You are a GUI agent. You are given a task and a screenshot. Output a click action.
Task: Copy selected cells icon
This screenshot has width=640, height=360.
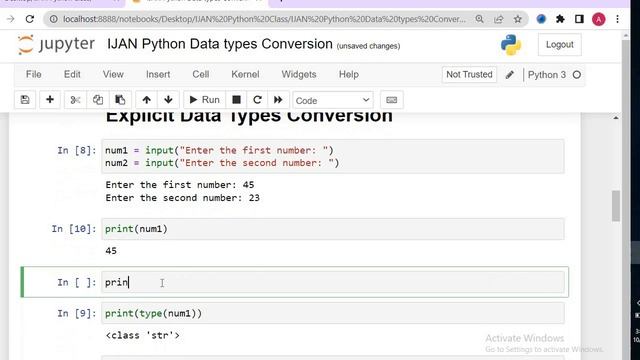(98, 100)
